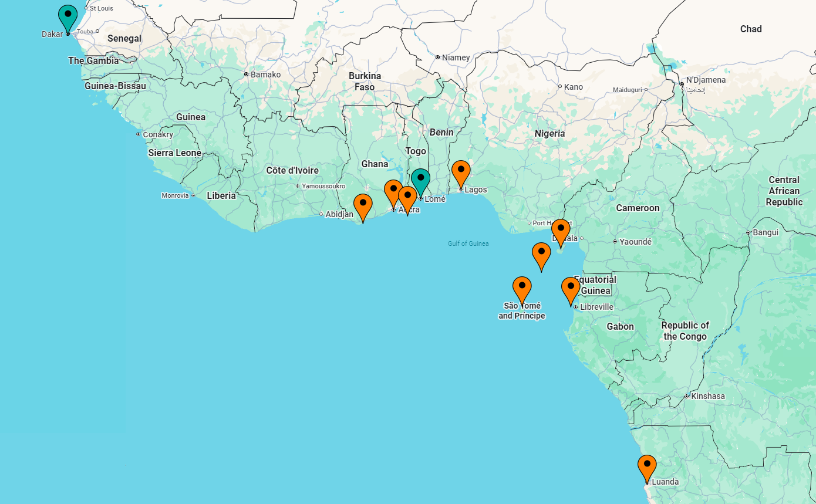816x504 pixels.
Task: Select the orange pin covering Douala label
Action: (x=561, y=231)
